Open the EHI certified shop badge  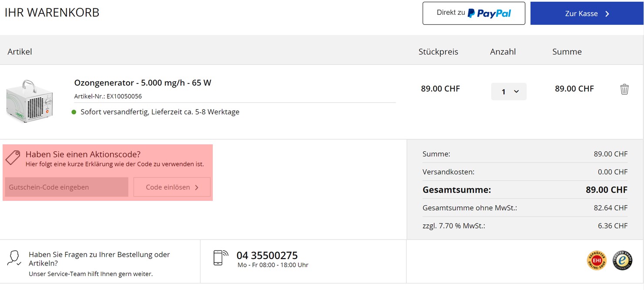coord(596,260)
